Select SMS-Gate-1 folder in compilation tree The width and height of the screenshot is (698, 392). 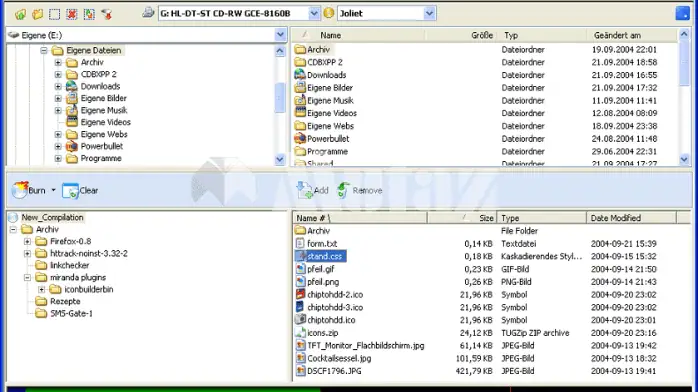[x=71, y=313]
